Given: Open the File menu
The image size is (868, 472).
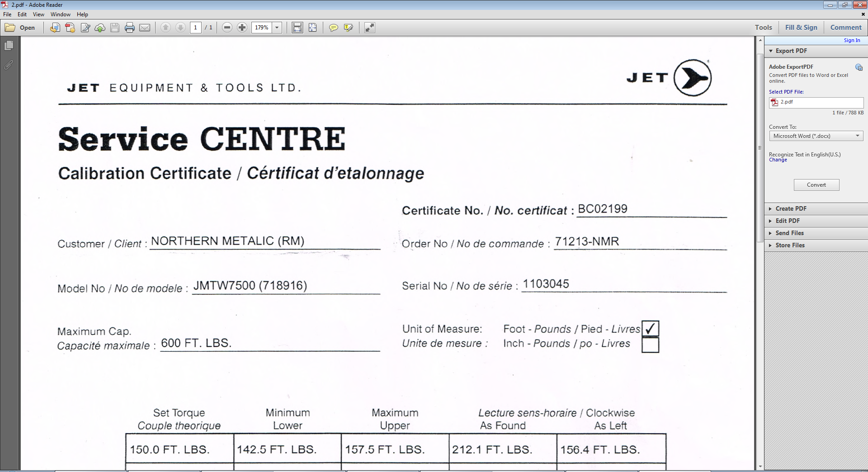Looking at the screenshot, I should point(7,14).
